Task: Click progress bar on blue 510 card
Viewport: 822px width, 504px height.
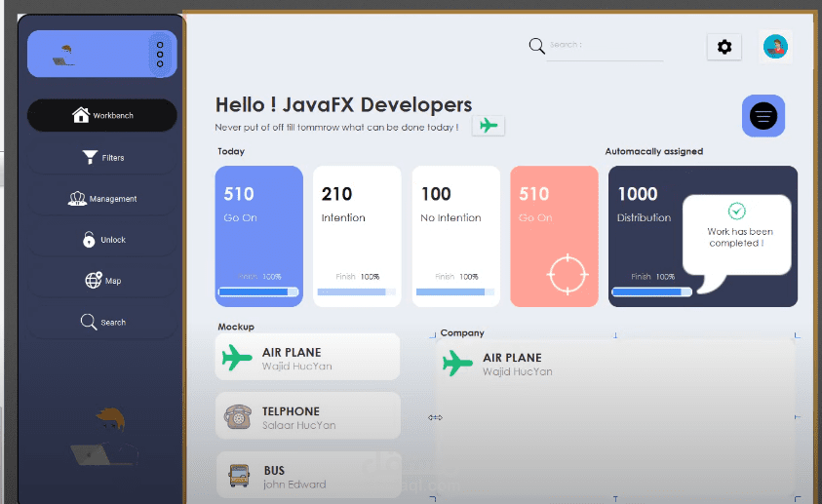Action: coord(258,291)
